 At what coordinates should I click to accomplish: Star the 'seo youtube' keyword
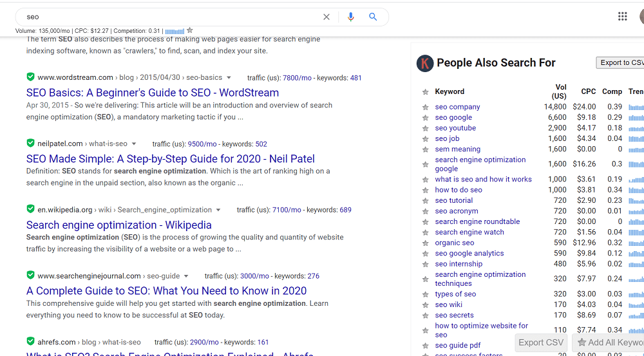426,129
